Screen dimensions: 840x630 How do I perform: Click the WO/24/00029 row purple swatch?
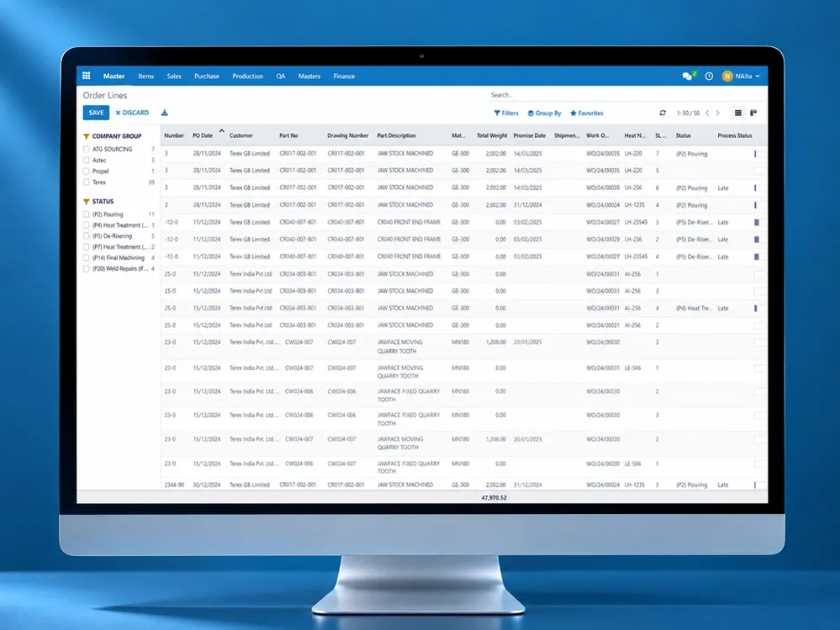pyautogui.click(x=757, y=239)
